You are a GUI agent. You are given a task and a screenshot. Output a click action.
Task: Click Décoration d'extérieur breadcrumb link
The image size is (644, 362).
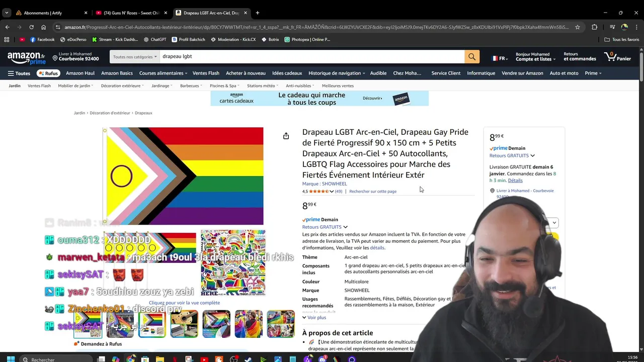pos(110,113)
